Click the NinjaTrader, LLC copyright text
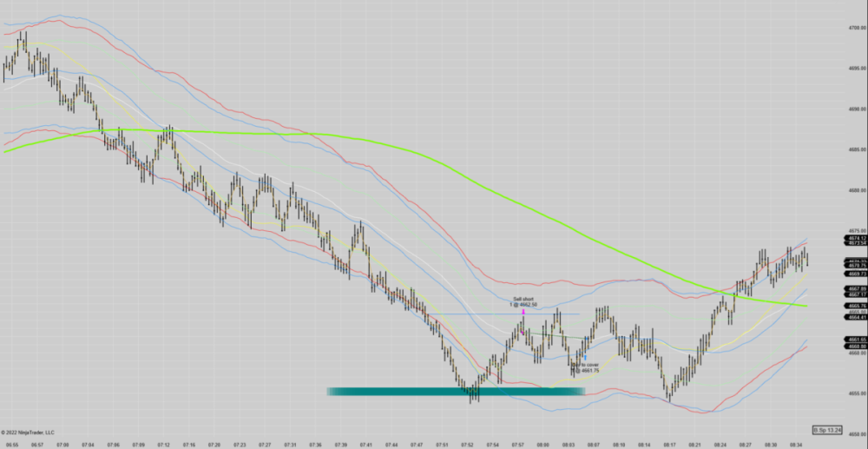This screenshot has width=868, height=449. tap(28, 432)
